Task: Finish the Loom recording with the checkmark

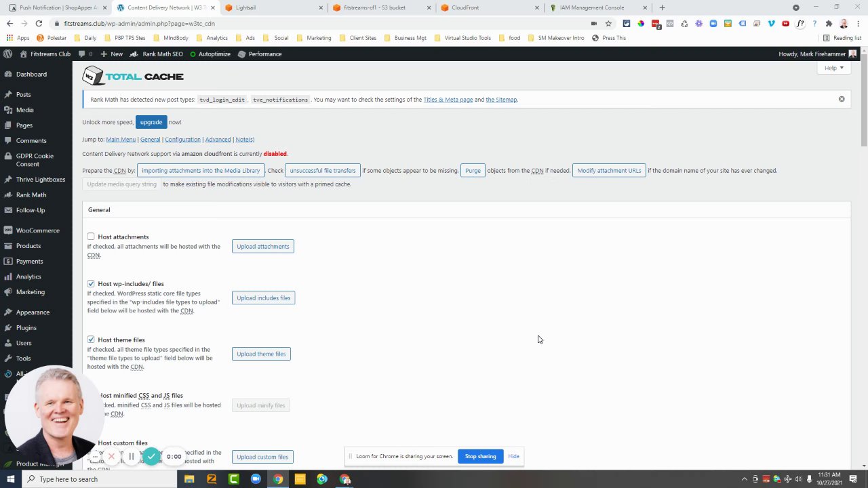Action: click(152, 456)
